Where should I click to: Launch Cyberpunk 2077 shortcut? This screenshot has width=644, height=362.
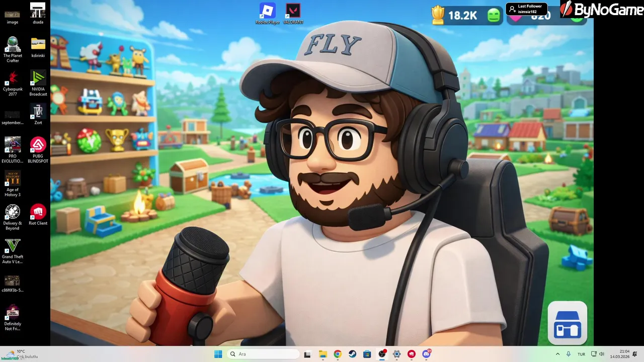click(13, 83)
